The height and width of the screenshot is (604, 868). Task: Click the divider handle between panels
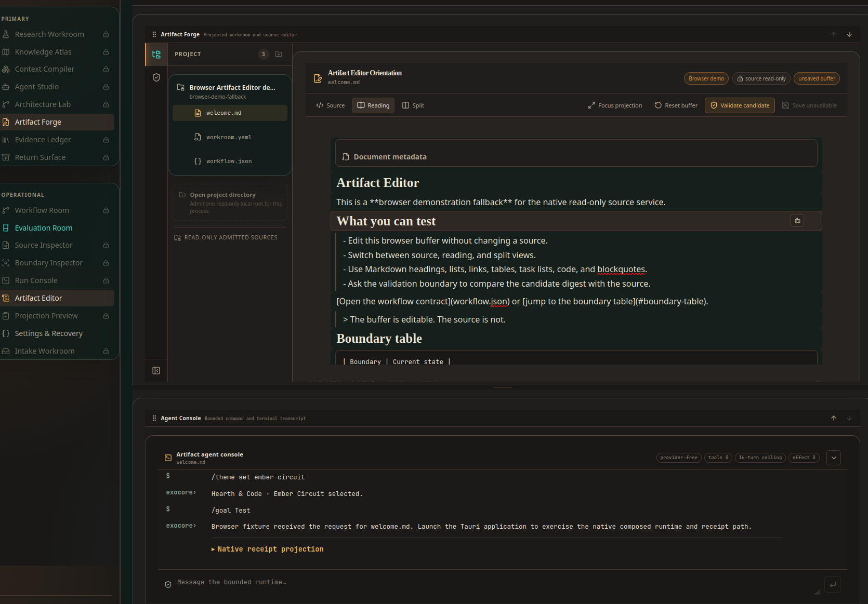(x=503, y=387)
